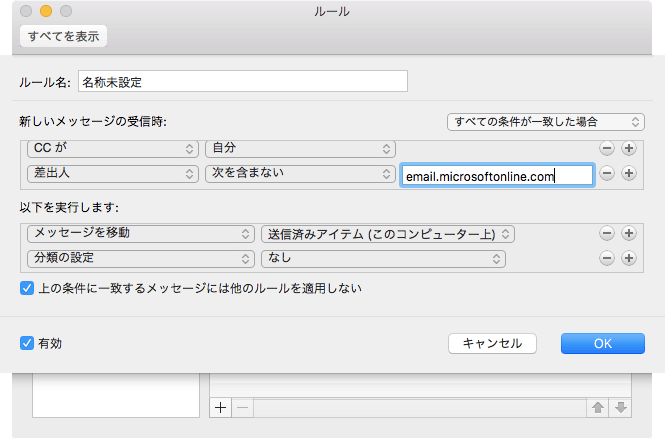Click the ルール名 text field
This screenshot has width=665, height=438.
click(x=243, y=81)
